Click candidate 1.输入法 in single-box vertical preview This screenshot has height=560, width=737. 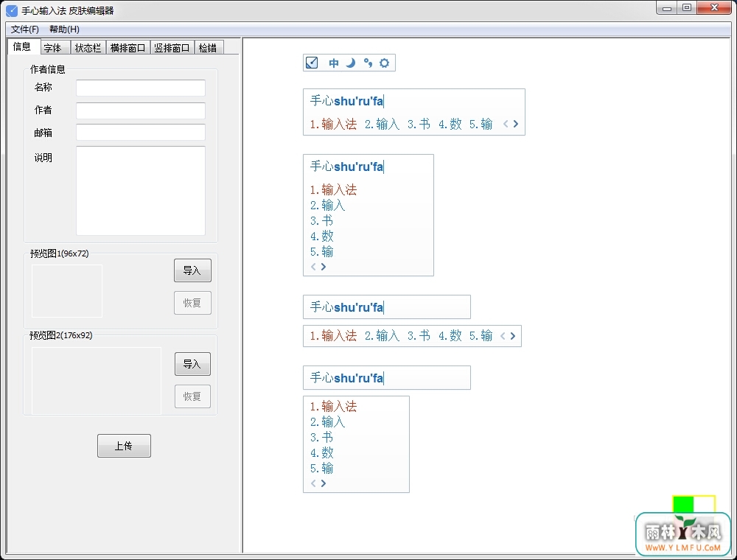coord(333,189)
